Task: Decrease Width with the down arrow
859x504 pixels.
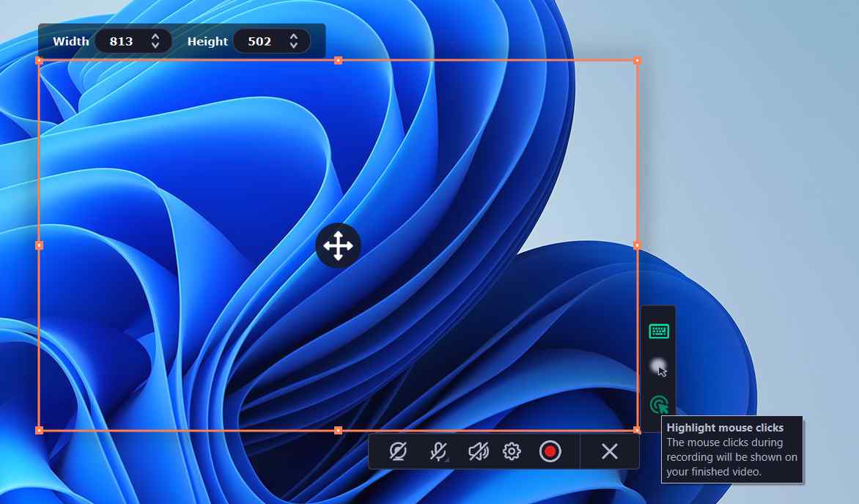Action: (155, 46)
